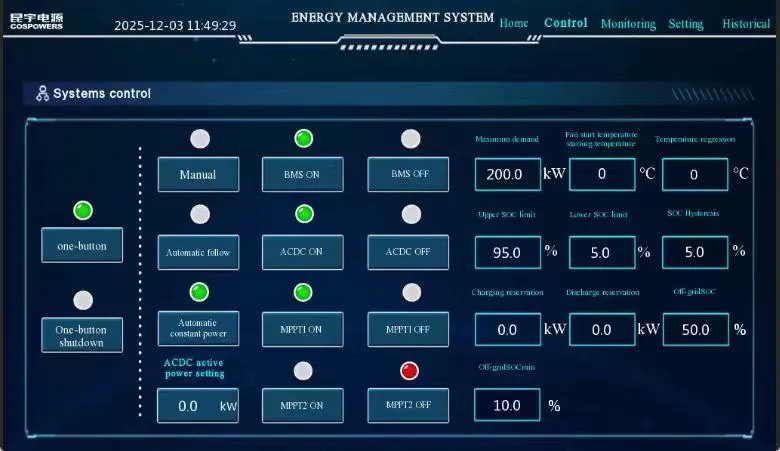This screenshot has height=451, width=780.
Task: Disable MPPT1 with MPPT1 OFF
Action: (x=408, y=329)
